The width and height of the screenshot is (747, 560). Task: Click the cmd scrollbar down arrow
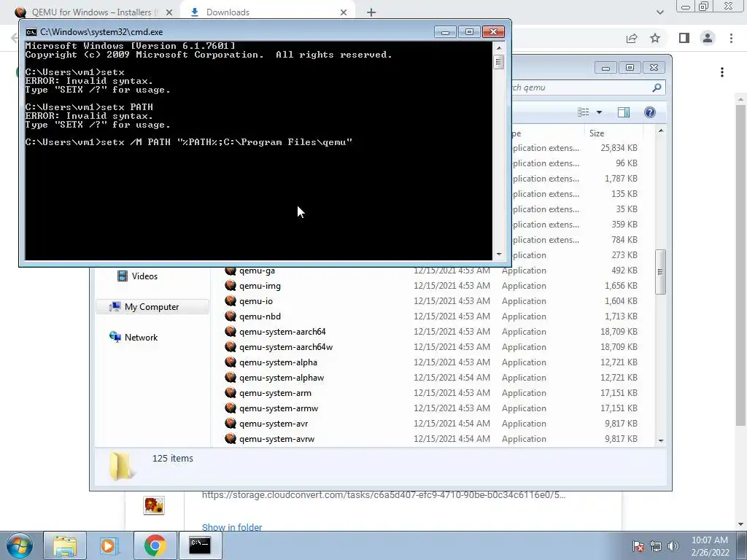(x=499, y=254)
